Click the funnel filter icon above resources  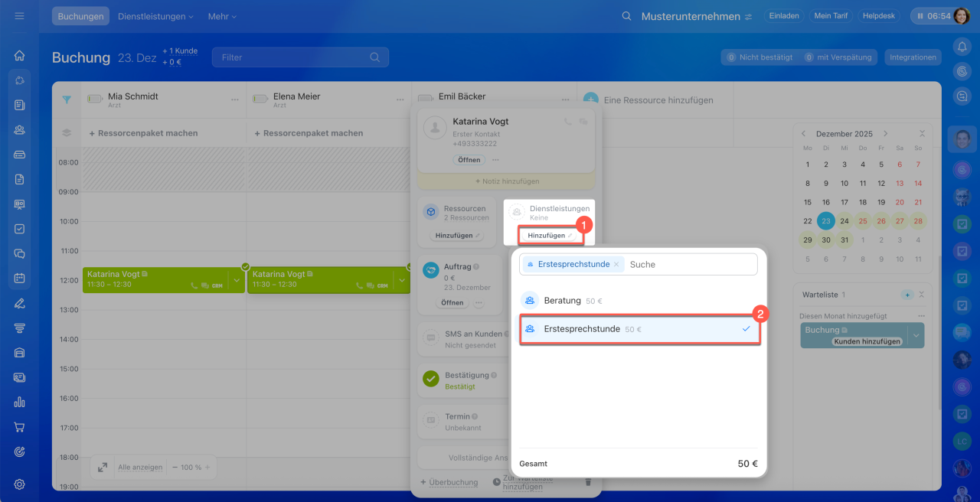(67, 99)
